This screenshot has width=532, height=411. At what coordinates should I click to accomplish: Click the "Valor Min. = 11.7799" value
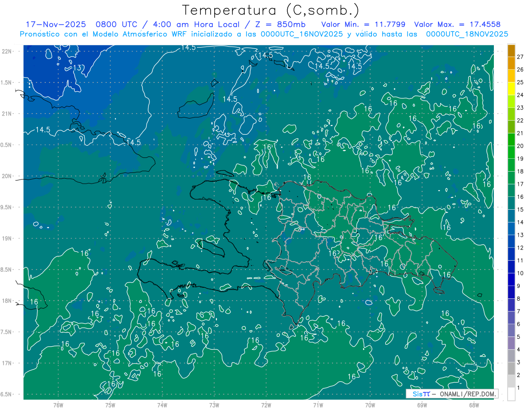[x=364, y=24]
